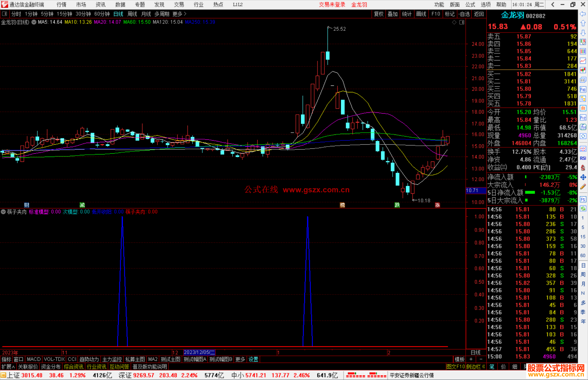588x380 pixels.
Task: Click the f(x) formula sidebar icon
Action: [583, 127]
